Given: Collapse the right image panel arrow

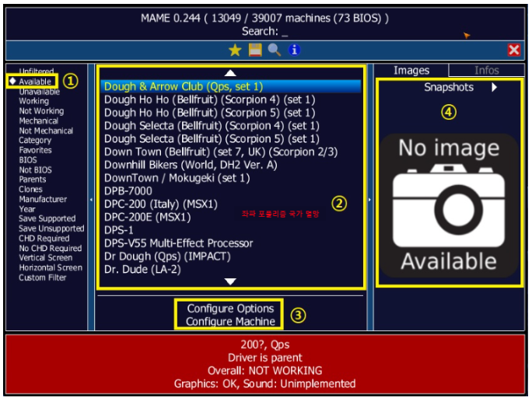Looking at the screenshot, I should pos(369,200).
